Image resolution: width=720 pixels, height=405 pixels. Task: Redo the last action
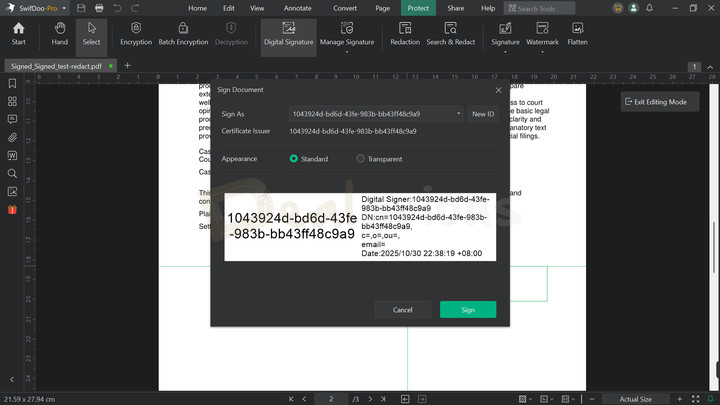point(135,8)
